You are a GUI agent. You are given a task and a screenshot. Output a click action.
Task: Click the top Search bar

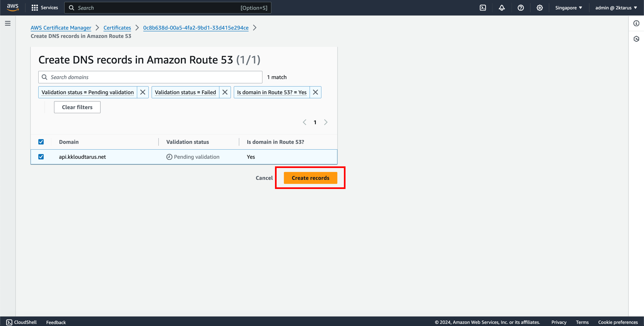click(168, 8)
